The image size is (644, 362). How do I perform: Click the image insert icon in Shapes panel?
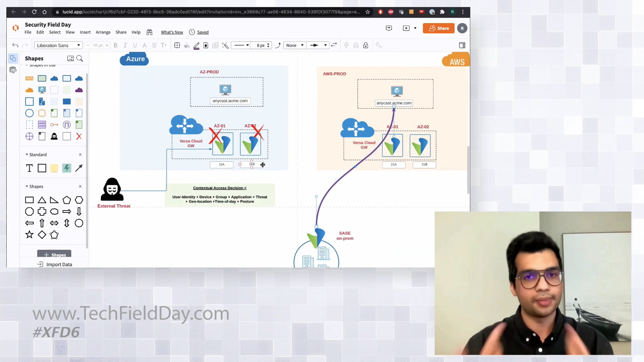(x=70, y=58)
